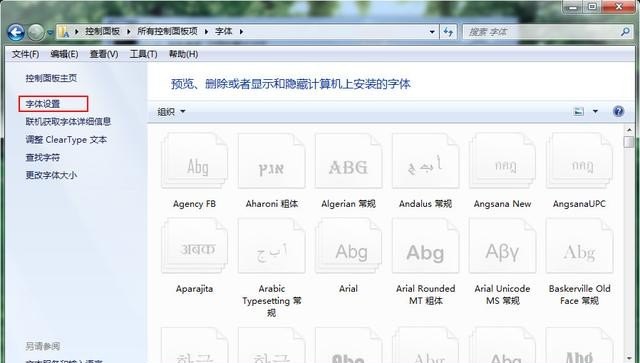Image resolution: width=640 pixels, height=363 pixels.
Task: Open the 编辑(E) menu
Action: pos(64,54)
